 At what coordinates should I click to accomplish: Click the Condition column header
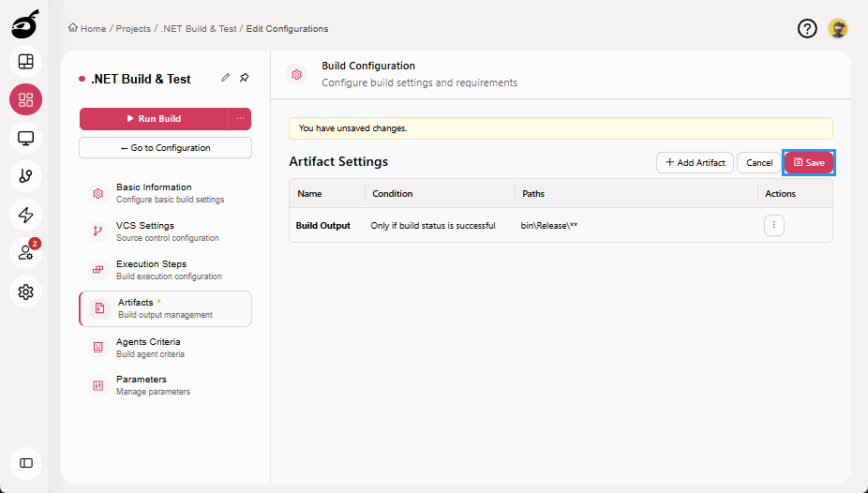coord(393,194)
